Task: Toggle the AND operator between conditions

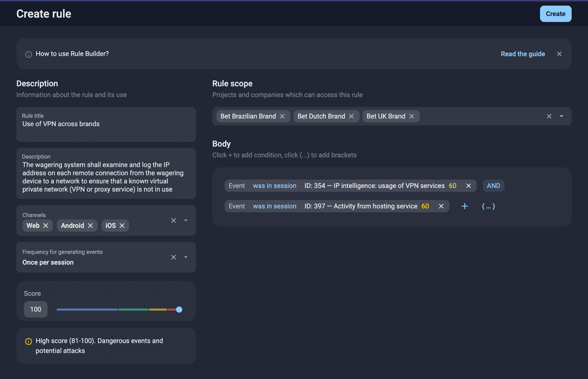Action: click(x=493, y=185)
